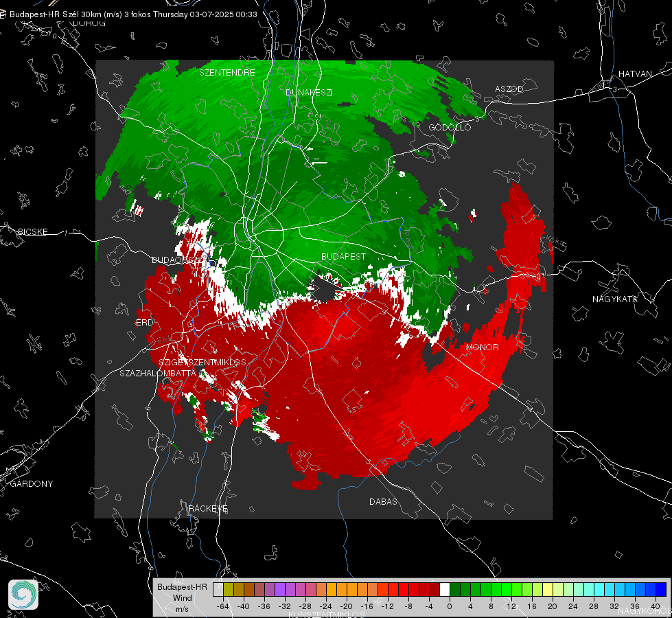Click the -24 value on legend scale

coord(326,606)
